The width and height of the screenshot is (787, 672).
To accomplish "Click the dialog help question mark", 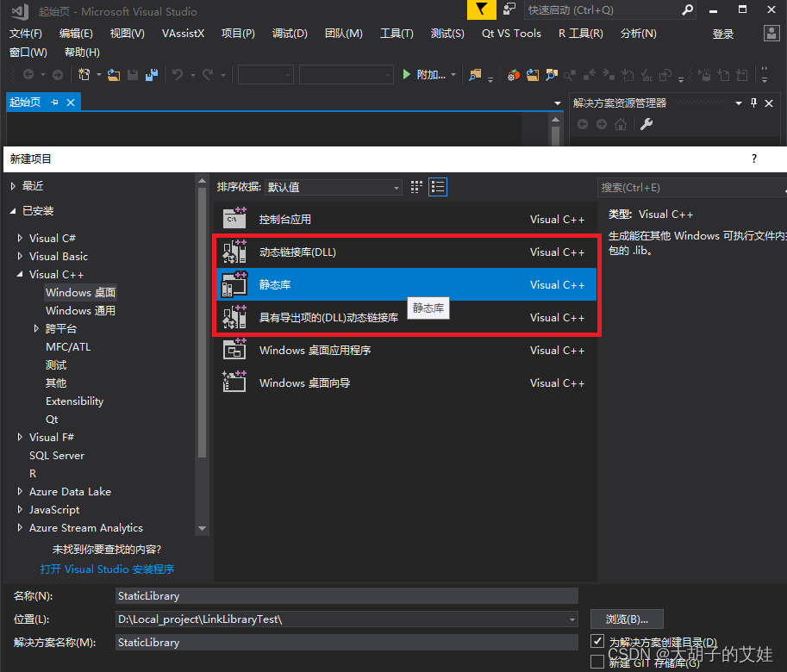I will (x=754, y=159).
